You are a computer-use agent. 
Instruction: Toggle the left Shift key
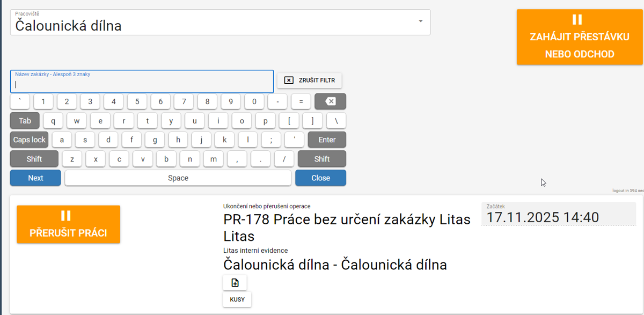(34, 159)
